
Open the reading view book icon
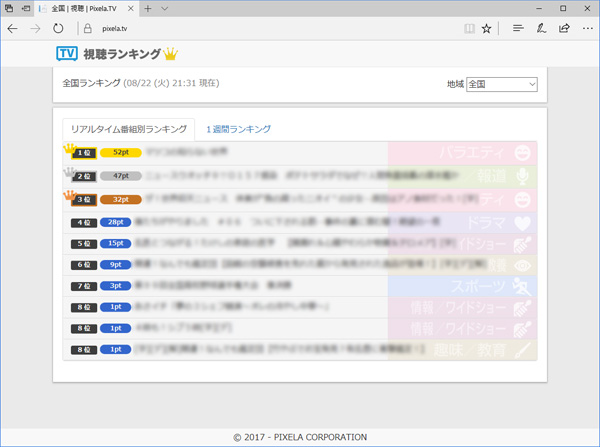tap(470, 29)
